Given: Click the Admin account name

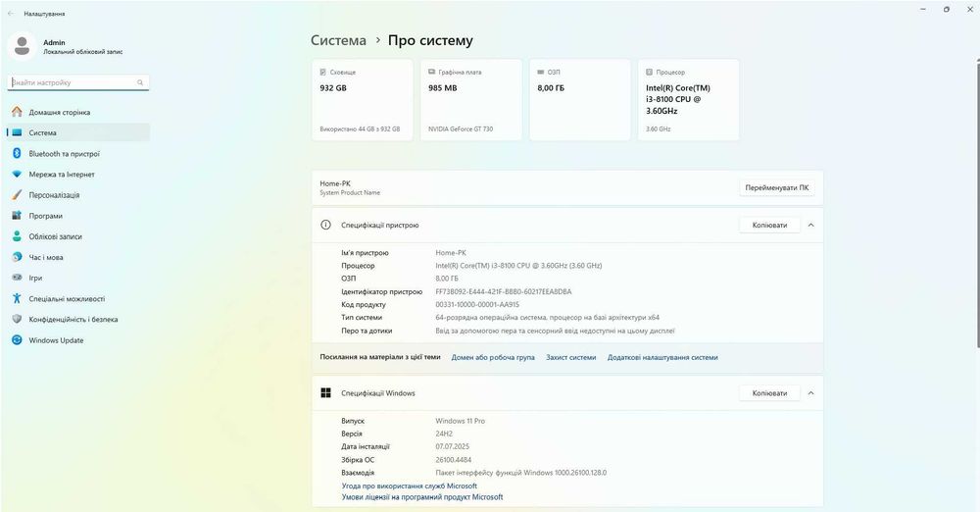Looking at the screenshot, I should point(54,42).
